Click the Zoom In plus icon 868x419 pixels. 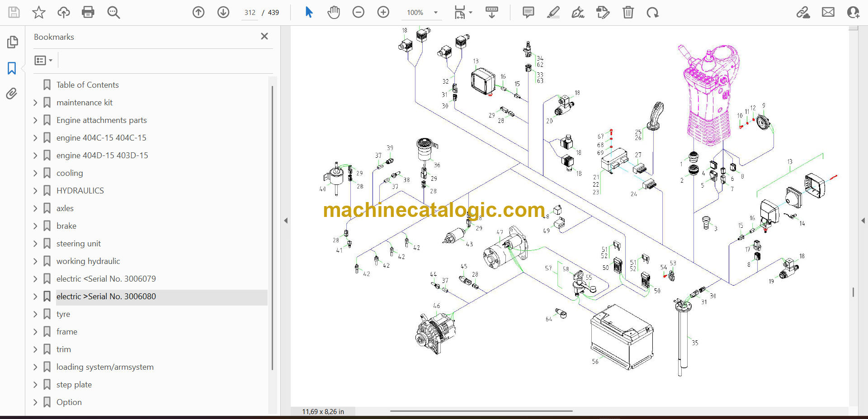click(x=383, y=12)
